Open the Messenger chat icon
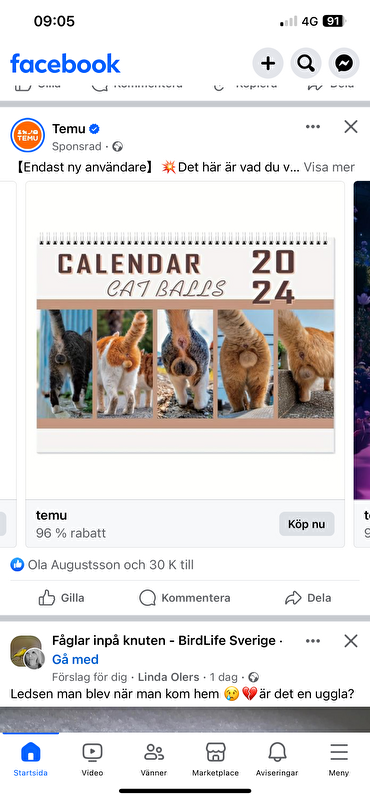Screen dimensions: 370x800 click(x=344, y=63)
